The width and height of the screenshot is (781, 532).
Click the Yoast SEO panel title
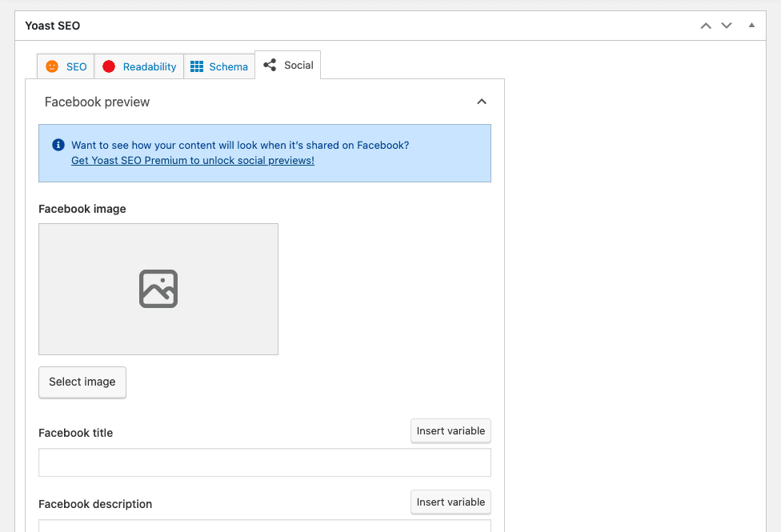pyautogui.click(x=52, y=26)
